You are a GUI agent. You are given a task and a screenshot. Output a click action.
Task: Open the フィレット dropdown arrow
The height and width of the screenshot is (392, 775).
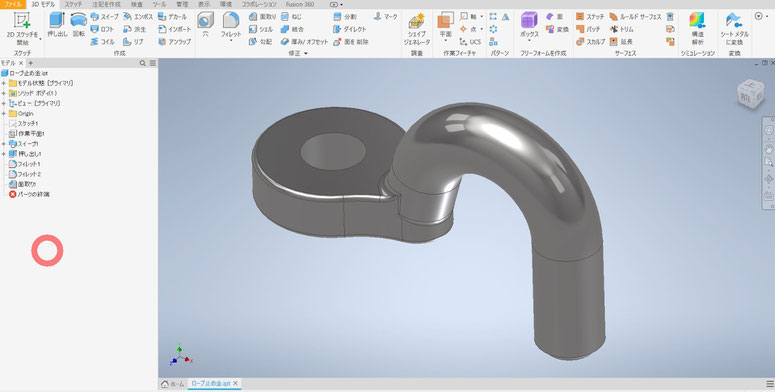[231, 41]
